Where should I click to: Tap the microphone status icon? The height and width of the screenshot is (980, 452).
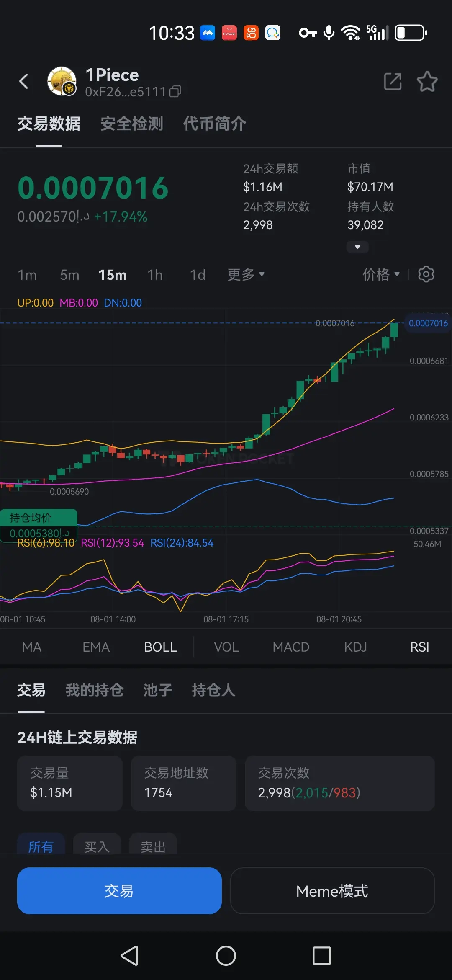[329, 33]
